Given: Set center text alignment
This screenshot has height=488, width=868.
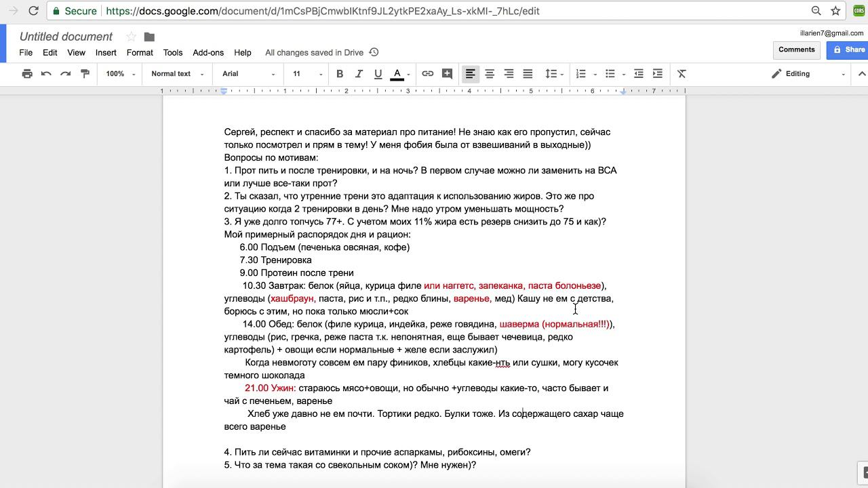Looking at the screenshot, I should coord(490,74).
